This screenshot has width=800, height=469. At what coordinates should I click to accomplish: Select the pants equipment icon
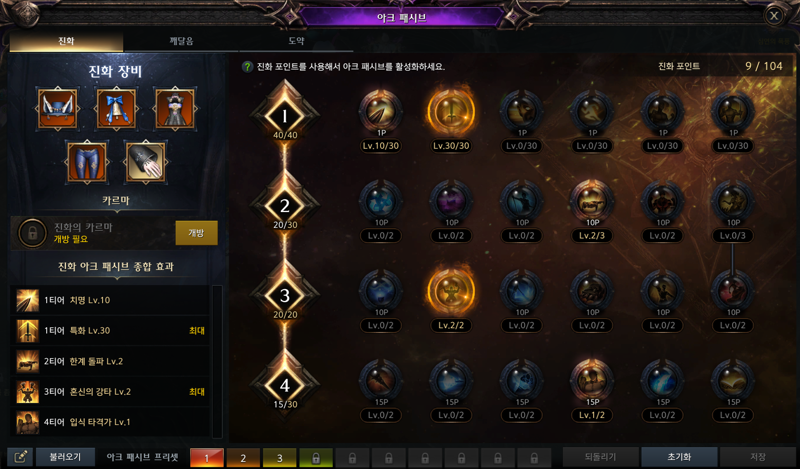tap(87, 162)
